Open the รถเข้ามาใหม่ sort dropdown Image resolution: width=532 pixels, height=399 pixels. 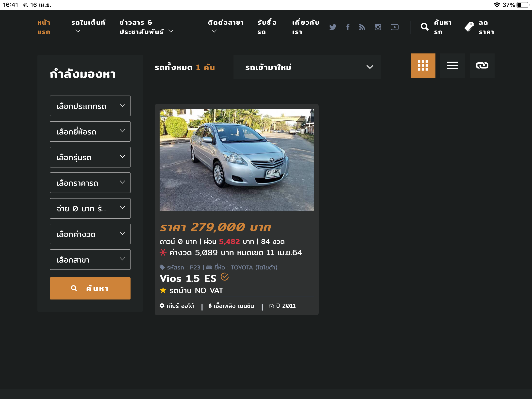[x=307, y=67]
